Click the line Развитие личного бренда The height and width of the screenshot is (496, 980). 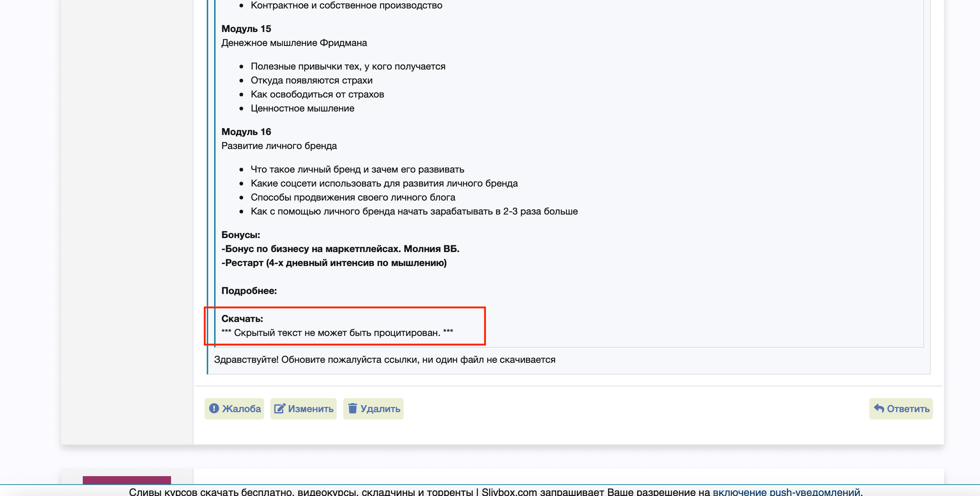click(279, 146)
